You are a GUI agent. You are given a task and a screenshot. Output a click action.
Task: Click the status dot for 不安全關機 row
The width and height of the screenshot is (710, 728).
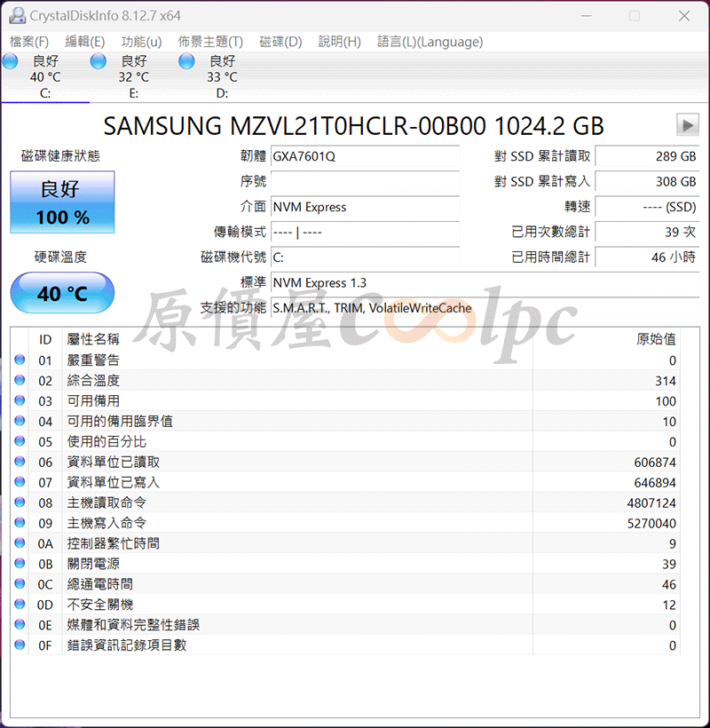click(x=20, y=605)
